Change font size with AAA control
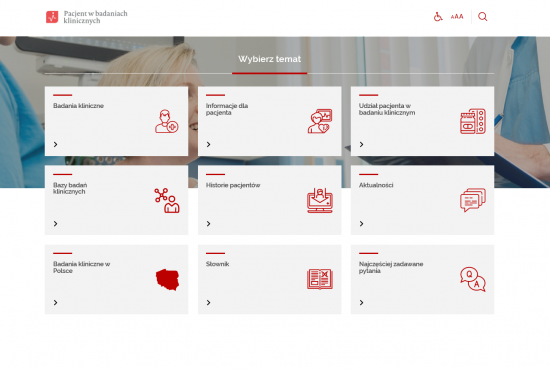Image resolution: width=550 pixels, height=370 pixels. point(457,16)
